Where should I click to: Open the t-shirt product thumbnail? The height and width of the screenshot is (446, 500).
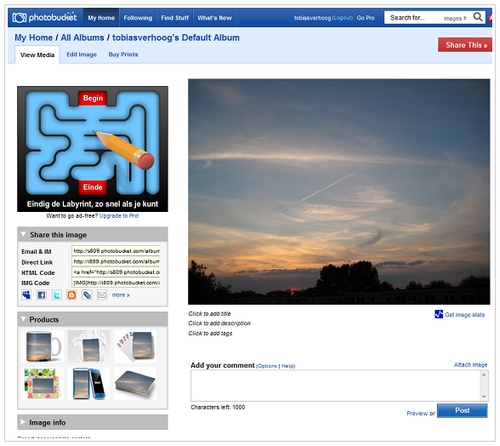click(x=89, y=346)
